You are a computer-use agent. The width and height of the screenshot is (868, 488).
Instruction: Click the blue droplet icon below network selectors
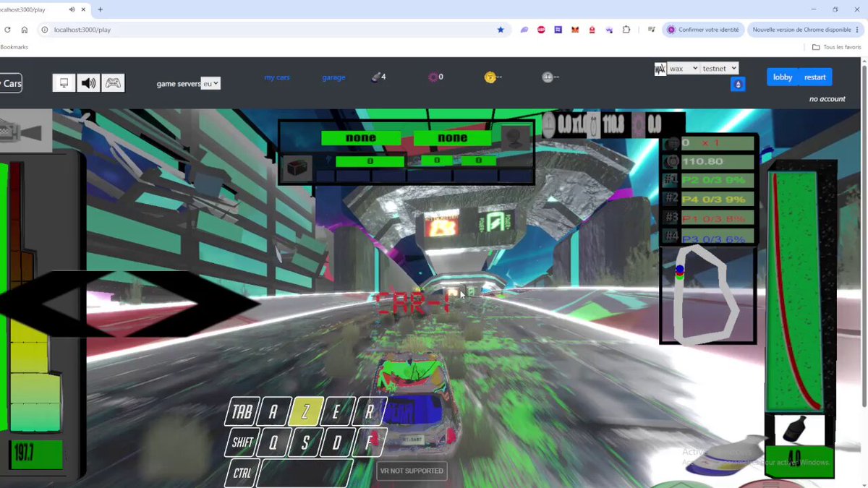click(x=738, y=84)
